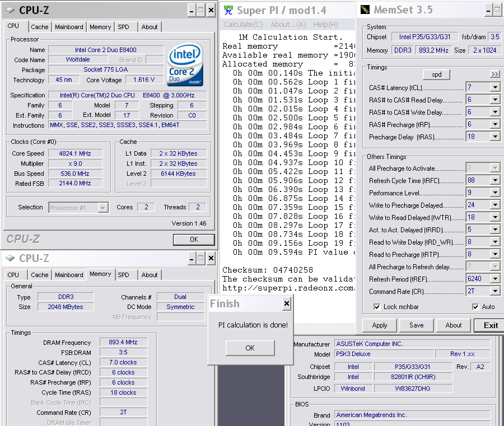Click the DRAM Frequency 893.4 MHz field
This screenshot has height=426, width=504.
click(123, 342)
